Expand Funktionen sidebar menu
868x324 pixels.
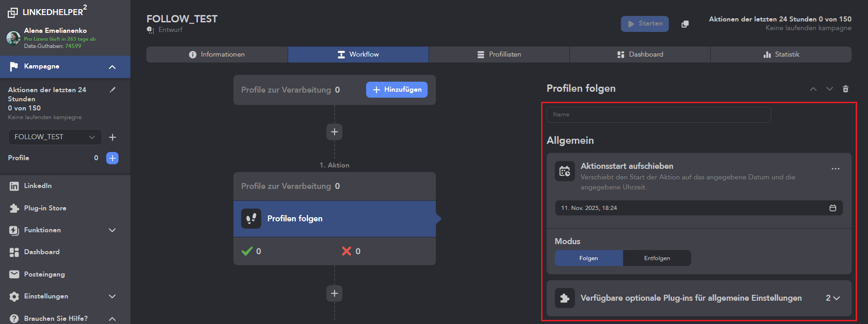point(112,230)
